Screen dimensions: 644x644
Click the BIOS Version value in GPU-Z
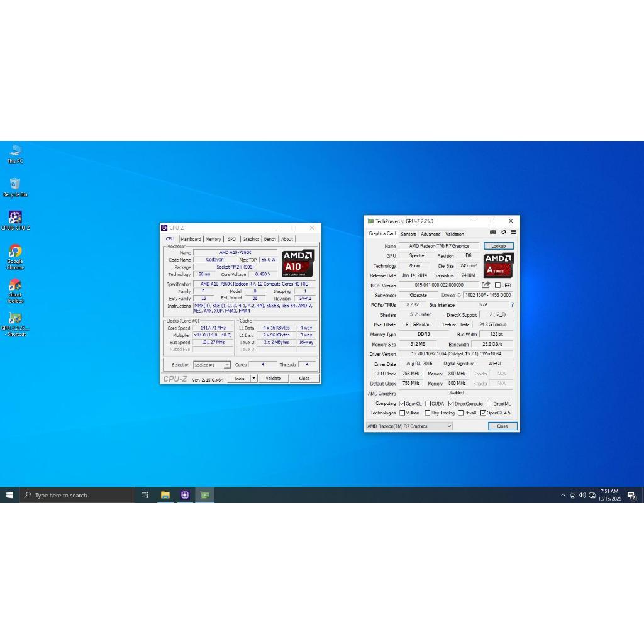[x=439, y=285]
